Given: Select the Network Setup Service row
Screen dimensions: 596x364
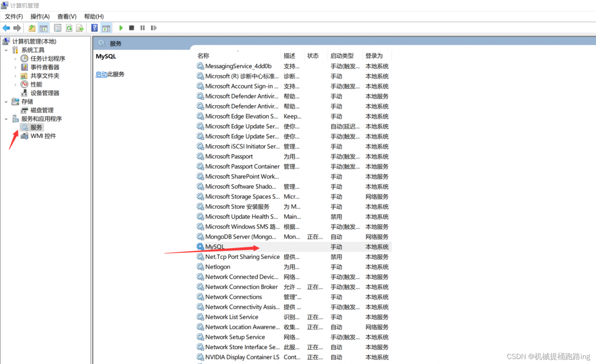Looking at the screenshot, I should (x=293, y=337).
